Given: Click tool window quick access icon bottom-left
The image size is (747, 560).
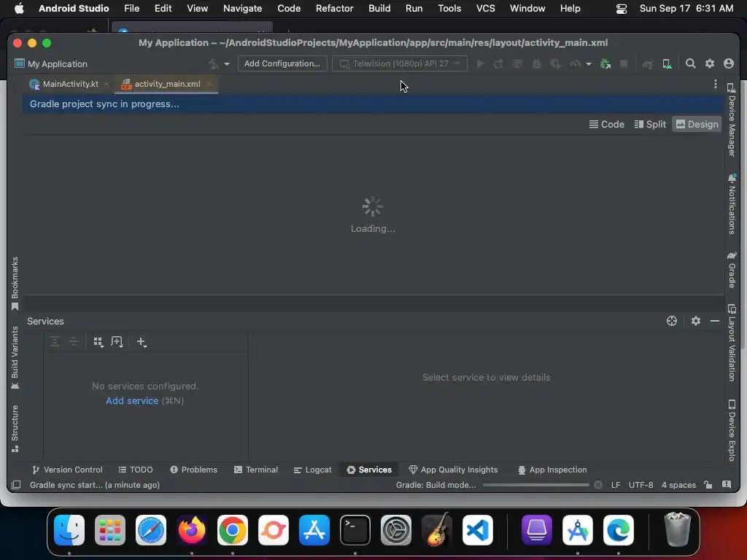Looking at the screenshot, I should (16, 485).
